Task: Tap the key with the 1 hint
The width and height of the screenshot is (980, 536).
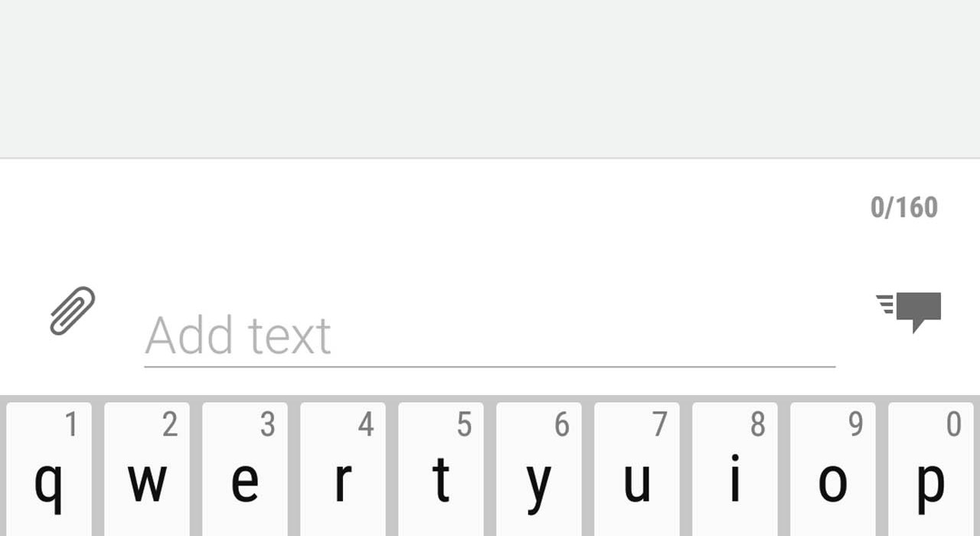Action: pyautogui.click(x=49, y=469)
